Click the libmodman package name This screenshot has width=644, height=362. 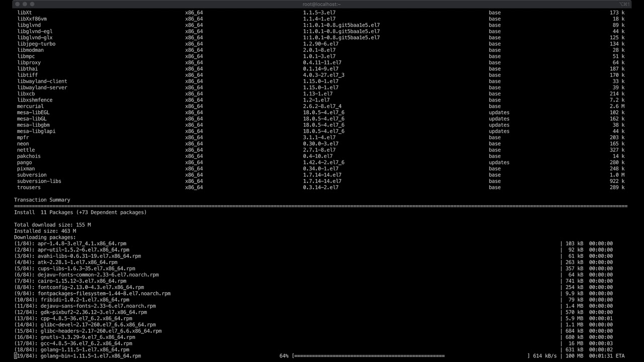(x=30, y=50)
